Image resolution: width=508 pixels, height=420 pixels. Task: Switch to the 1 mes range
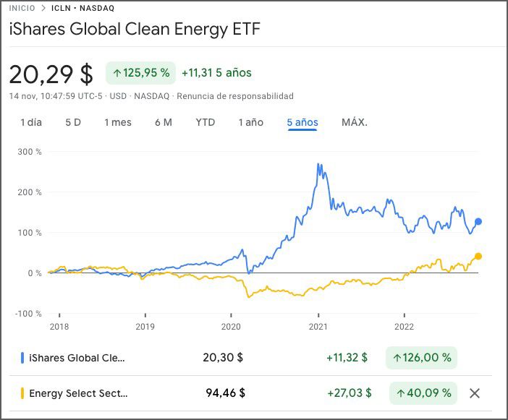click(118, 122)
